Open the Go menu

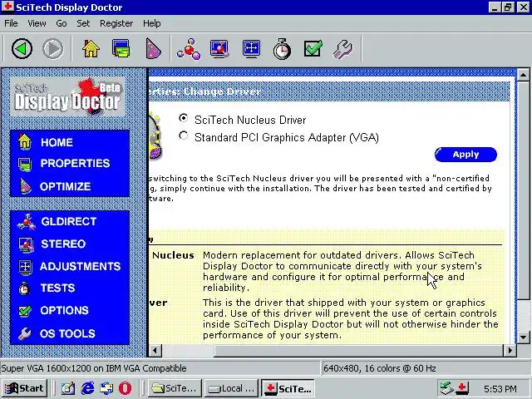click(61, 23)
